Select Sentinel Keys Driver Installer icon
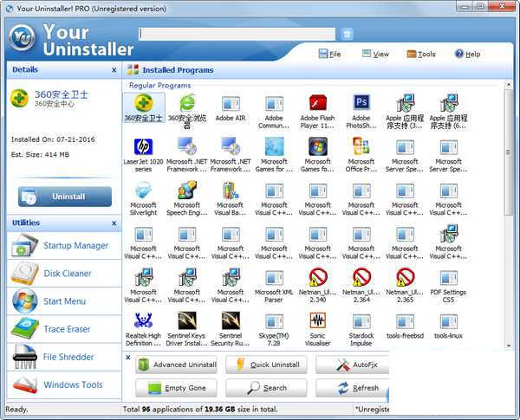Screen dimensions: 520x420 click(187, 321)
